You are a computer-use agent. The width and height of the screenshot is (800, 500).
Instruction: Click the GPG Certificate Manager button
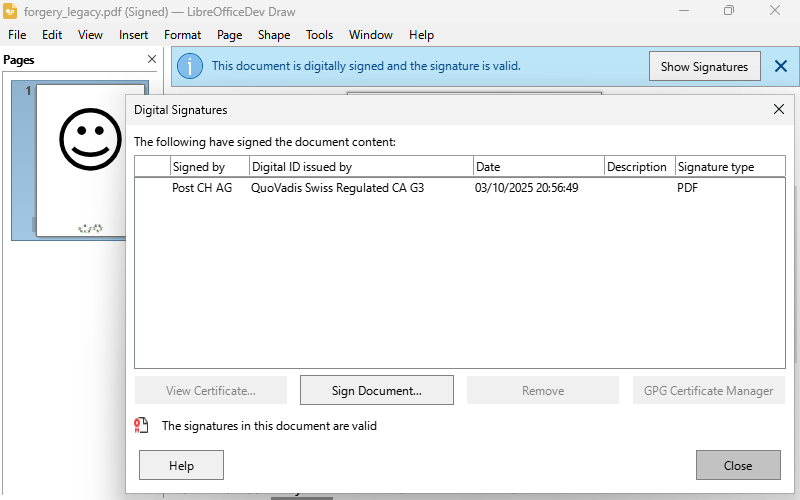pyautogui.click(x=709, y=390)
